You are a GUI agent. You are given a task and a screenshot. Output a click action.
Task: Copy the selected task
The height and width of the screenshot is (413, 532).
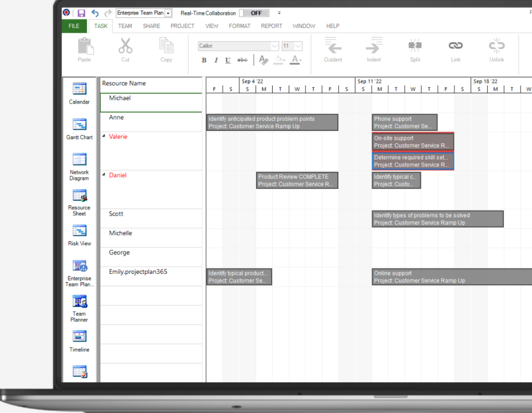pyautogui.click(x=166, y=50)
